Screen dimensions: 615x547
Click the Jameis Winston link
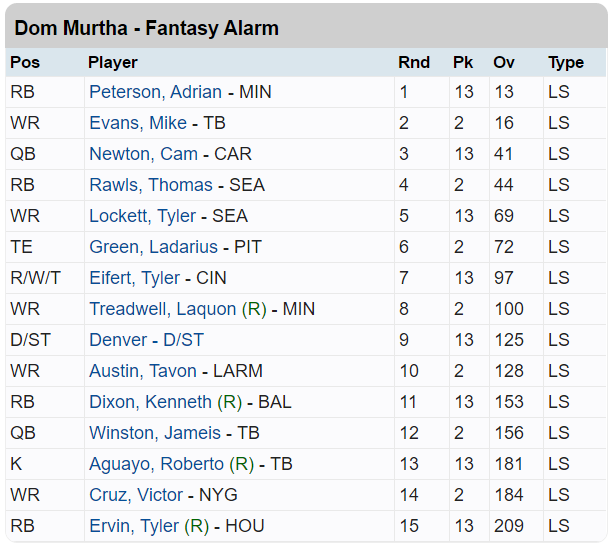coord(155,433)
